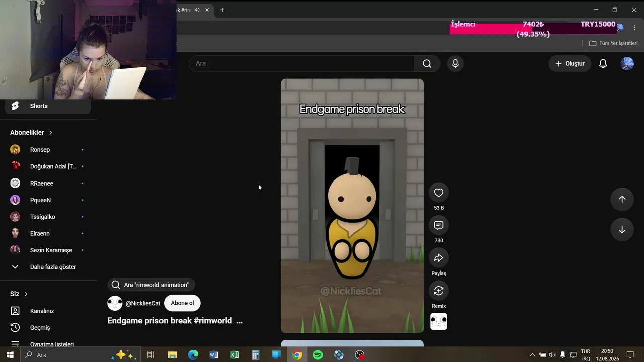Focus the Ara search field on YouTube
Viewport: 644px width, 362px height.
point(301,63)
